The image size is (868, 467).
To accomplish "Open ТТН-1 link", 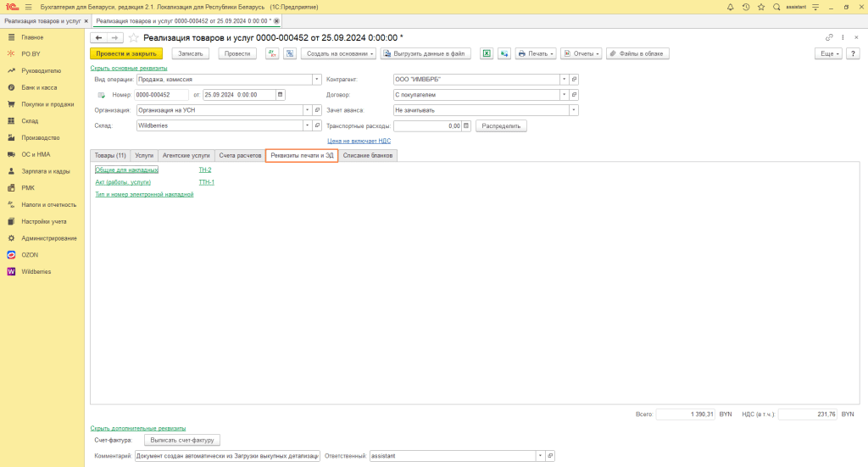I will pyautogui.click(x=207, y=182).
